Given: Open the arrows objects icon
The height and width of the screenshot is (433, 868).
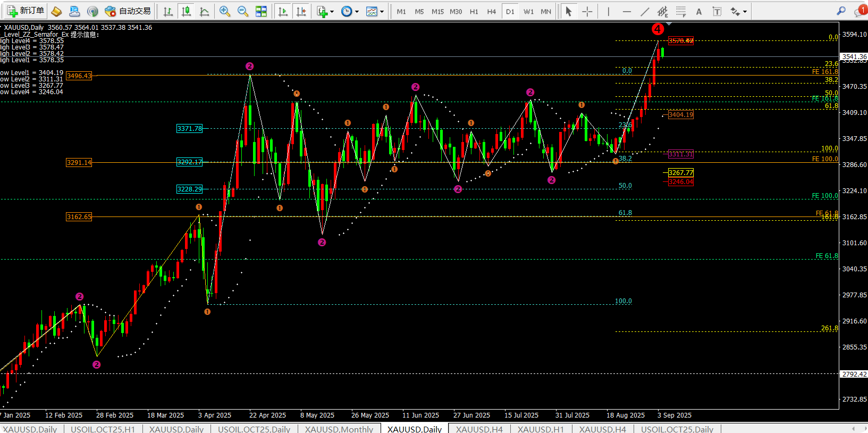Looking at the screenshot, I should [735, 11].
